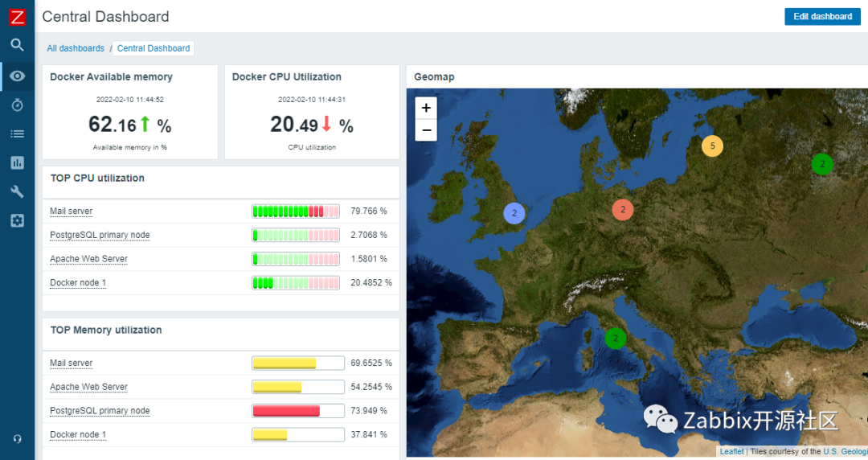Click the Zabbix logo icon

(17, 17)
